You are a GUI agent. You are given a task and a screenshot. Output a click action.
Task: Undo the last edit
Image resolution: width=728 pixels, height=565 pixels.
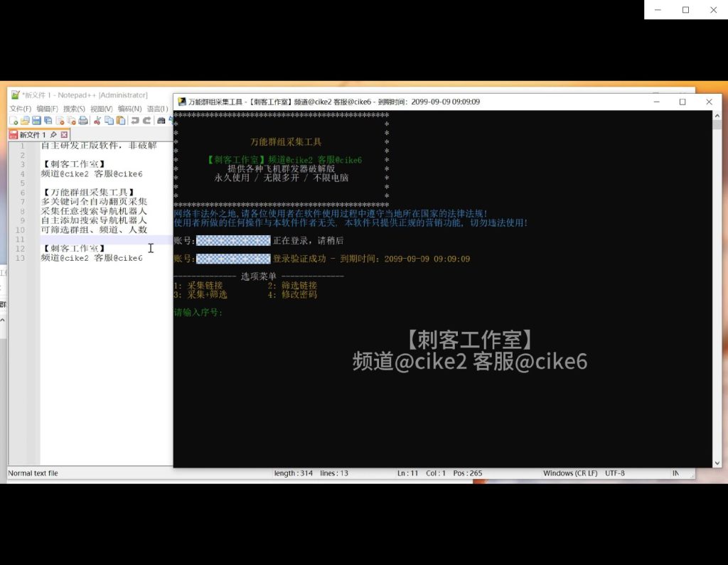pos(134,119)
